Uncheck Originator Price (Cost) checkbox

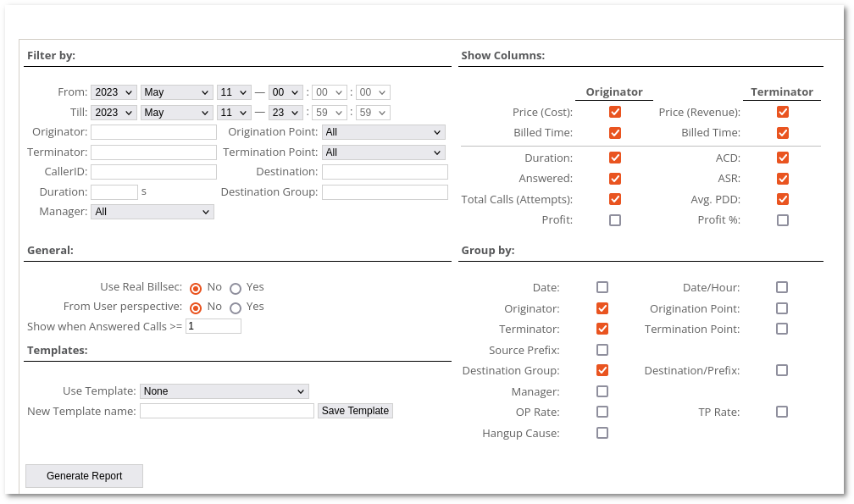(615, 112)
